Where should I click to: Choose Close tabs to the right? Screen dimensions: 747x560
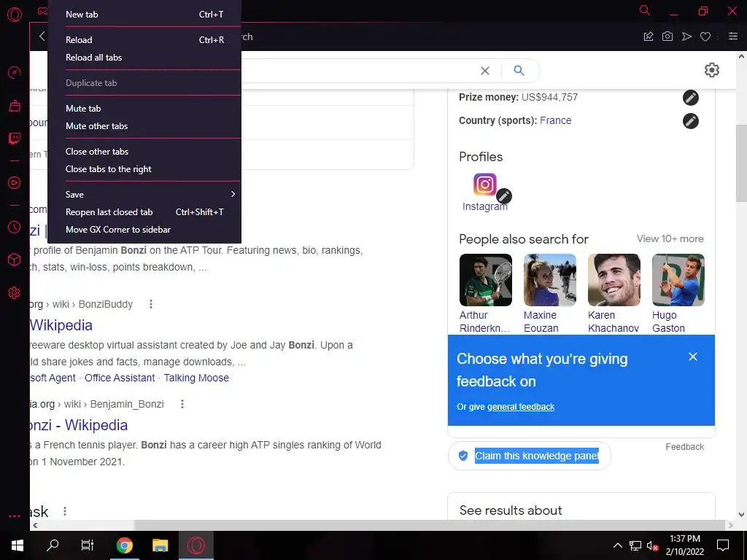click(x=144, y=169)
